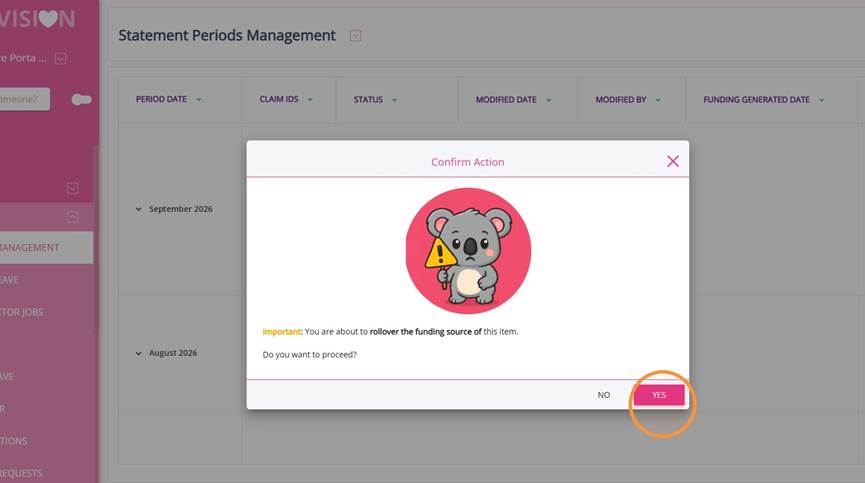The width and height of the screenshot is (865, 483).
Task: Click the August 2026 label
Action: pos(173,353)
